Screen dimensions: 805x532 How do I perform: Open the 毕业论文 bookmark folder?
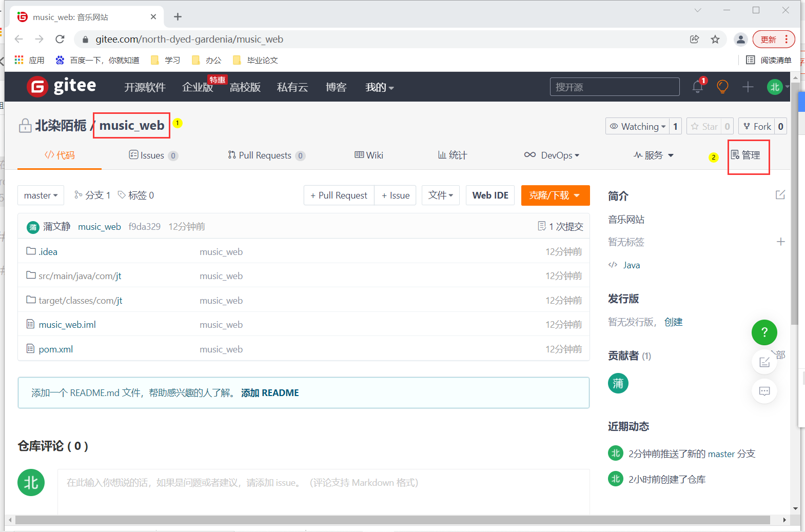tap(256, 60)
